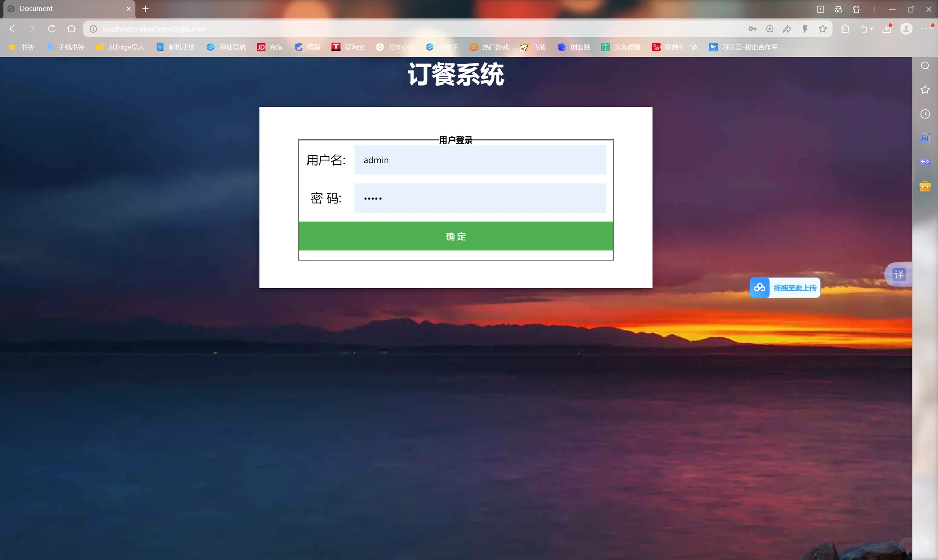Open the browser extensions puzzle icon
The width and height of the screenshot is (938, 560).
pyautogui.click(x=845, y=29)
